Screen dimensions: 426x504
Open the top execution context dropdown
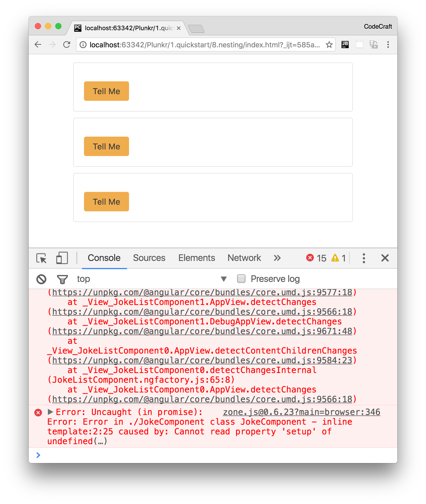coord(152,279)
